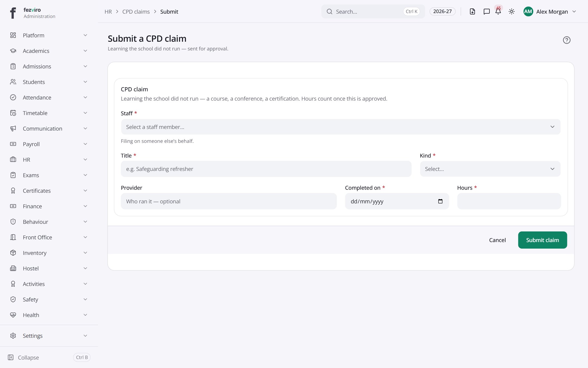This screenshot has width=588, height=368.
Task: Click the chat messages icon
Action: click(x=486, y=11)
